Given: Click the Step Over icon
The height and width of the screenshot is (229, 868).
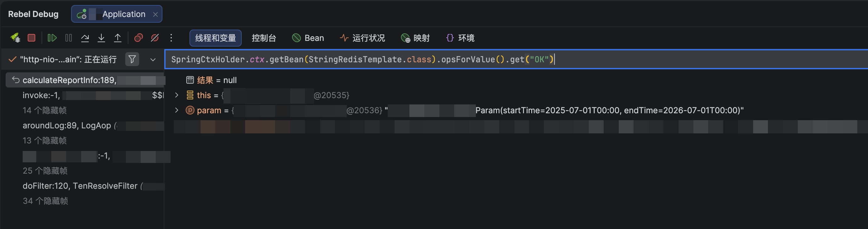Looking at the screenshot, I should pos(85,38).
